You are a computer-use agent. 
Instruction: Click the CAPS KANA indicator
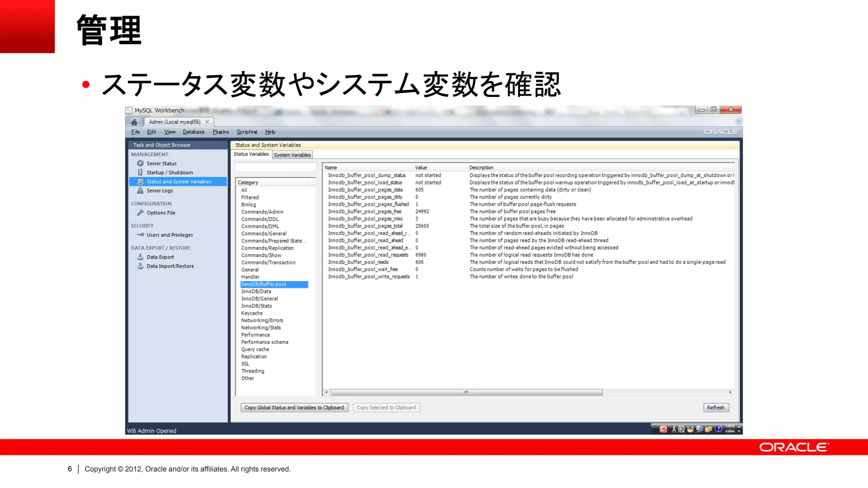tap(730, 429)
